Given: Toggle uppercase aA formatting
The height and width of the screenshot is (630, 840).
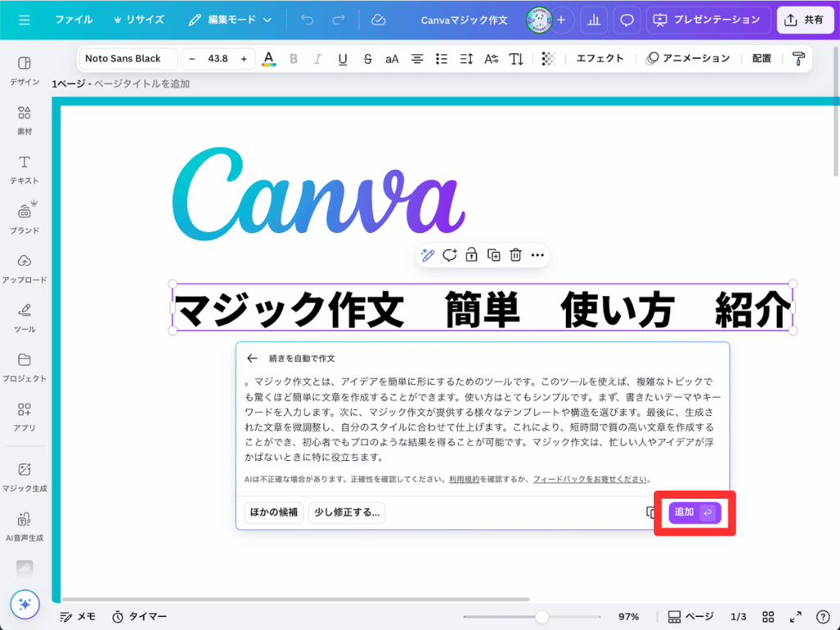Looking at the screenshot, I should pyautogui.click(x=392, y=58).
